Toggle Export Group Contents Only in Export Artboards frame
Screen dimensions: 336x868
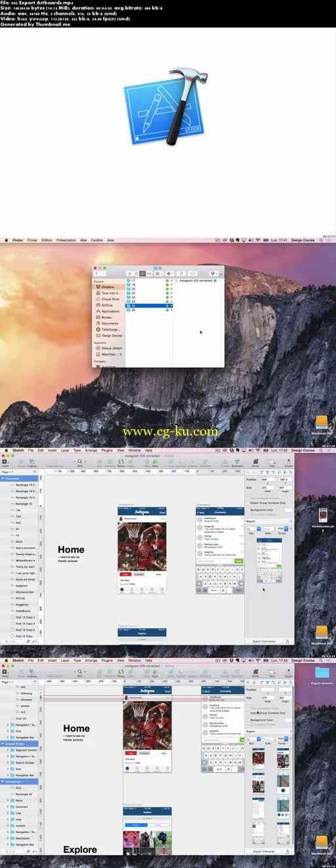[x=248, y=713]
